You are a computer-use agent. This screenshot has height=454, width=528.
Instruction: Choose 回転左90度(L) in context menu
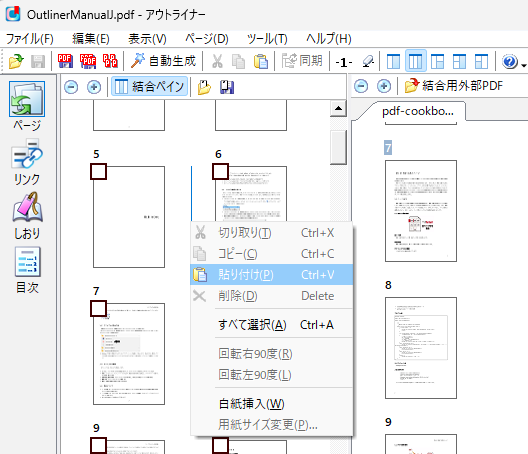click(x=272, y=375)
